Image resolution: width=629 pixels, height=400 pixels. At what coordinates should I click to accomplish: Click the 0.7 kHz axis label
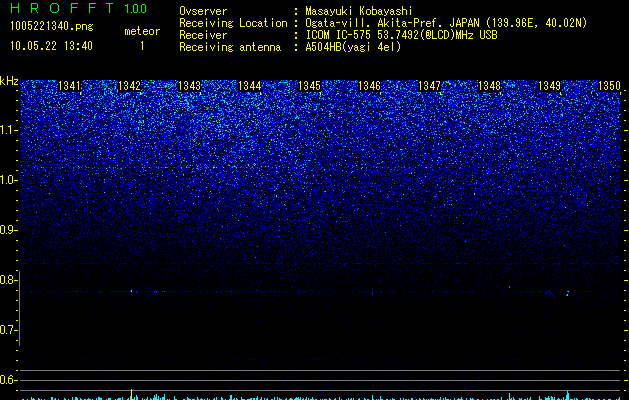tap(7, 330)
